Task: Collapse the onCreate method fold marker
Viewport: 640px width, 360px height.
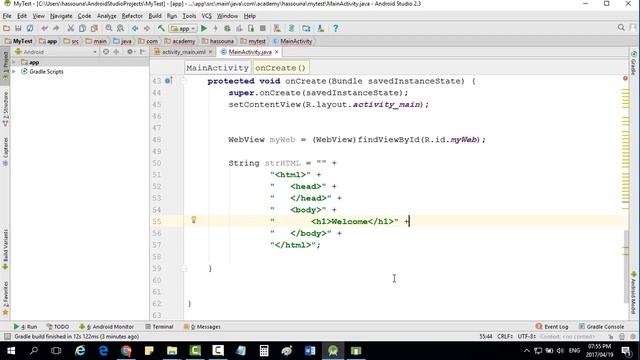Action: click(x=184, y=81)
